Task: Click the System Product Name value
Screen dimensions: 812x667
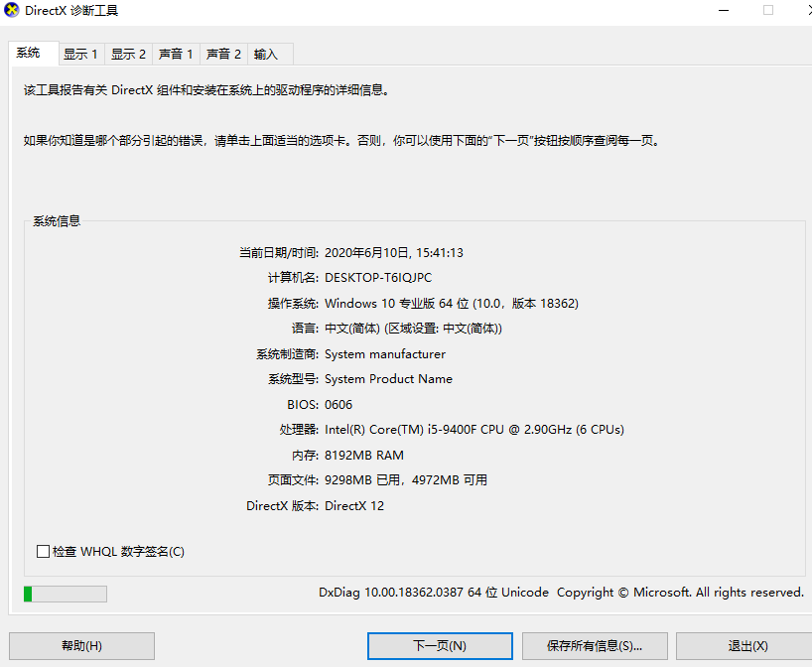Action: (x=388, y=379)
